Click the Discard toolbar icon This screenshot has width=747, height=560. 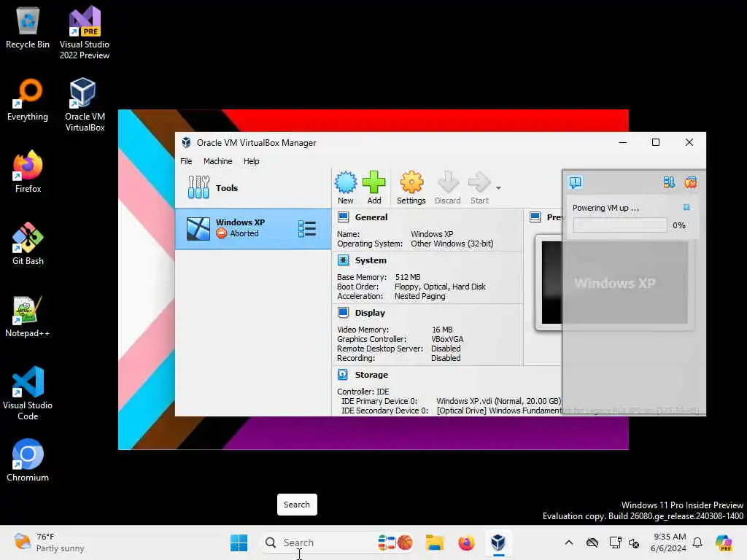448,183
